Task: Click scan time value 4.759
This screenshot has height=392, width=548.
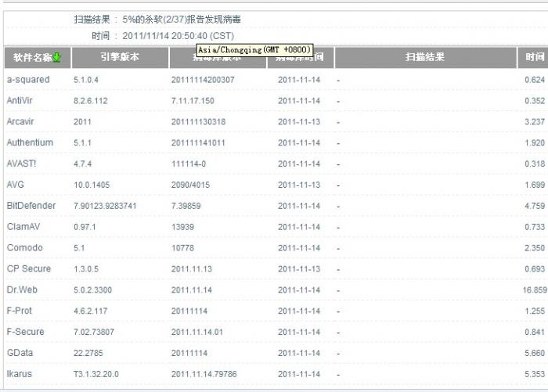Action: click(x=535, y=206)
